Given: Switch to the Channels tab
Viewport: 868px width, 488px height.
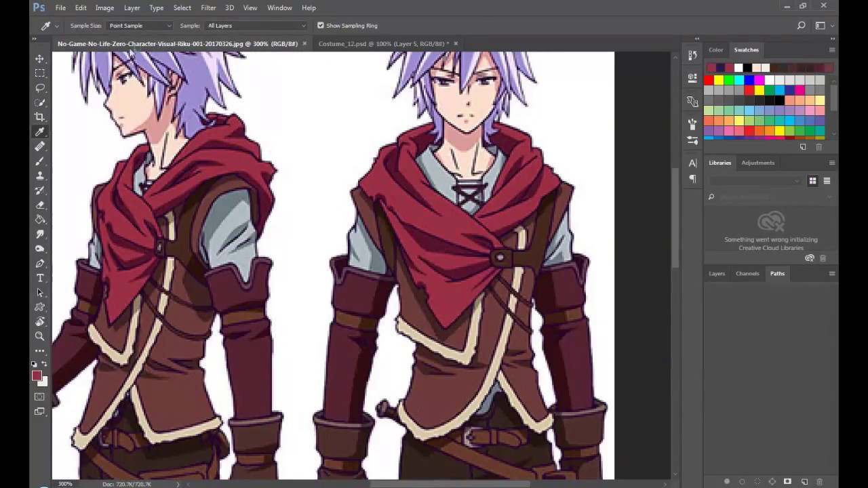Looking at the screenshot, I should (747, 274).
